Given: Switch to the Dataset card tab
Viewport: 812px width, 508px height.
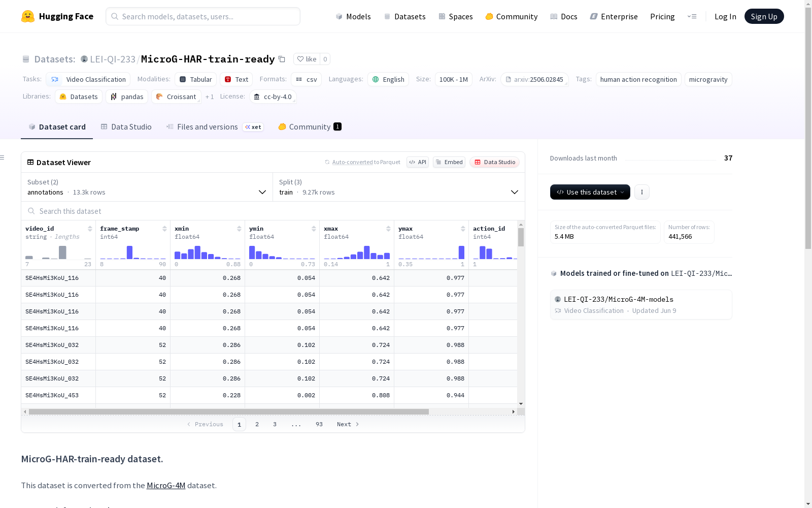Looking at the screenshot, I should coord(57,127).
